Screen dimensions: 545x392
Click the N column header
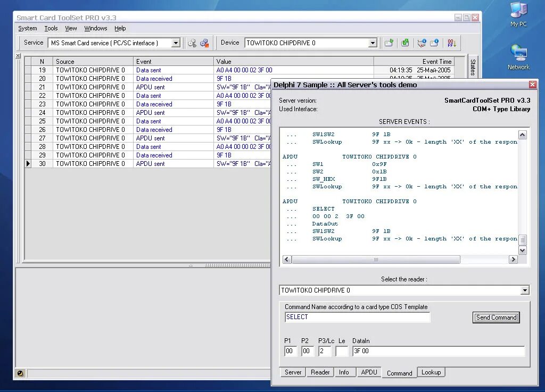pyautogui.click(x=42, y=62)
